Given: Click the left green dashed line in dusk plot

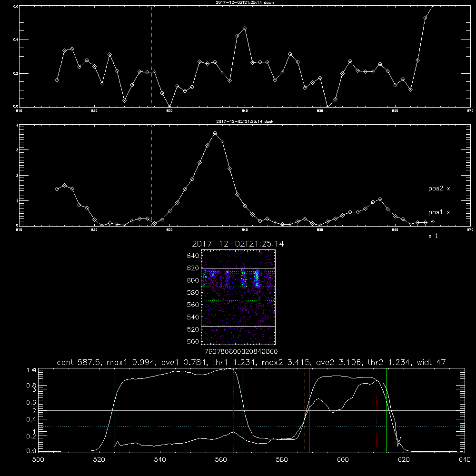Looking at the screenshot, I should coord(151,176).
